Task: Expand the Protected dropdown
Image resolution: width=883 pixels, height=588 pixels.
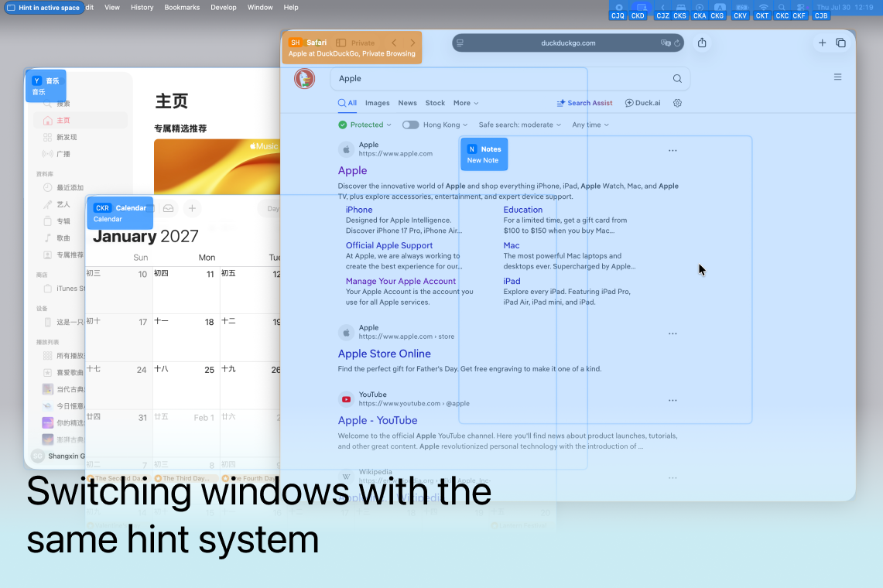Action: pos(365,125)
